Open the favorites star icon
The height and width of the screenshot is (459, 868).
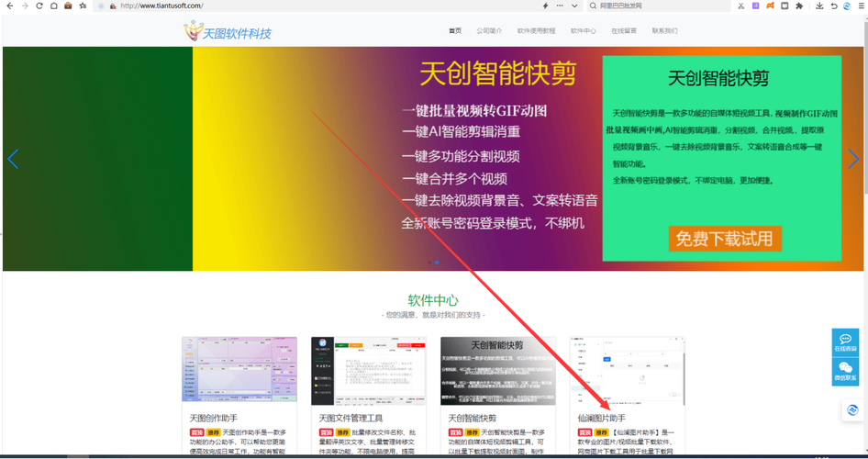pos(83,6)
